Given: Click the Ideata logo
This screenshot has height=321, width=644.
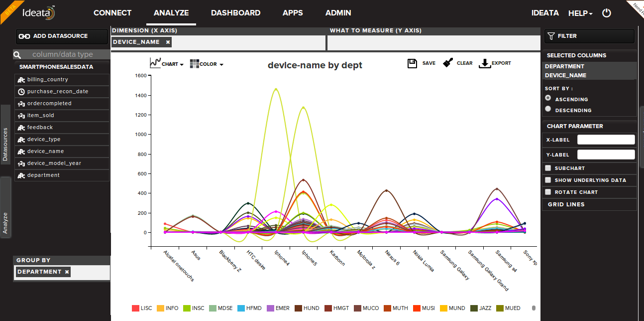Looking at the screenshot, I should (x=39, y=12).
